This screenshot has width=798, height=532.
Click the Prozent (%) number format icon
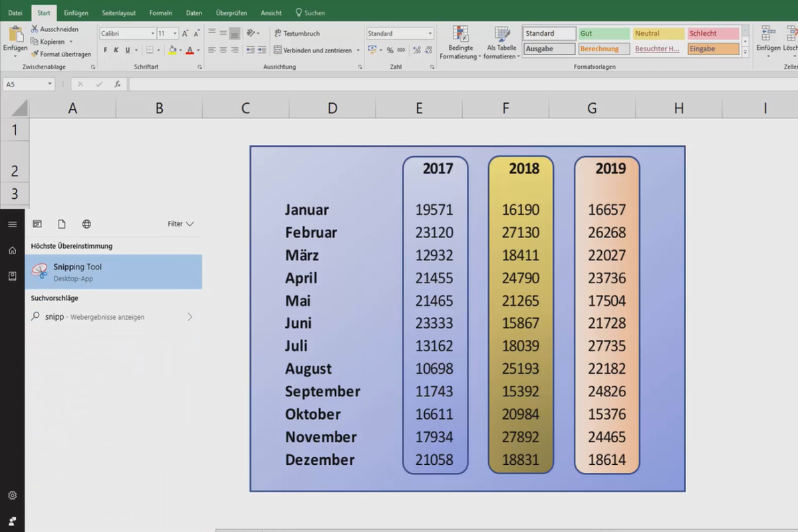click(390, 49)
